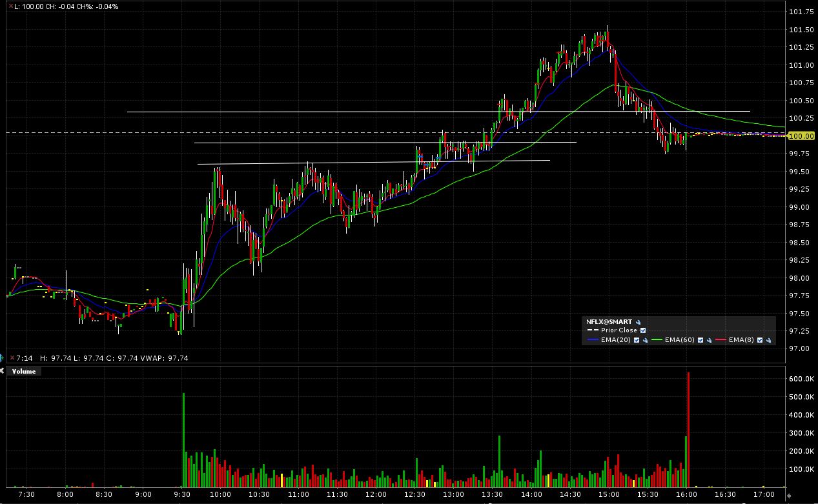This screenshot has height=504, width=818.
Task: Click the 16:00 time axis label
Action: 686,495
